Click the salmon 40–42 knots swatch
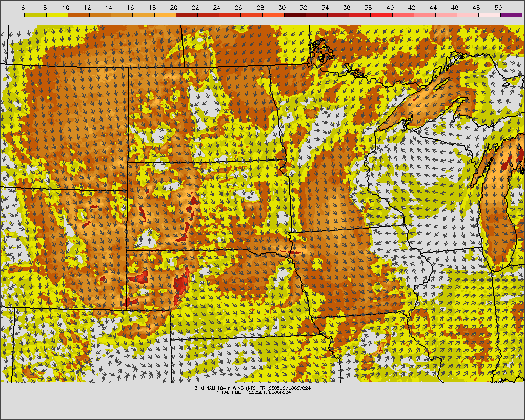 [x=403, y=15]
